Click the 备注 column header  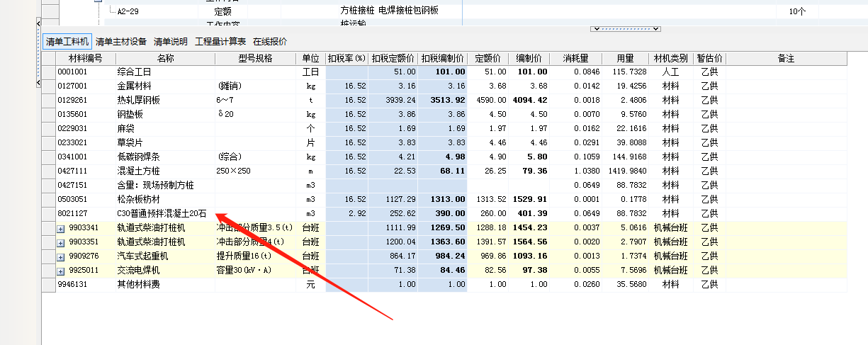[786, 58]
